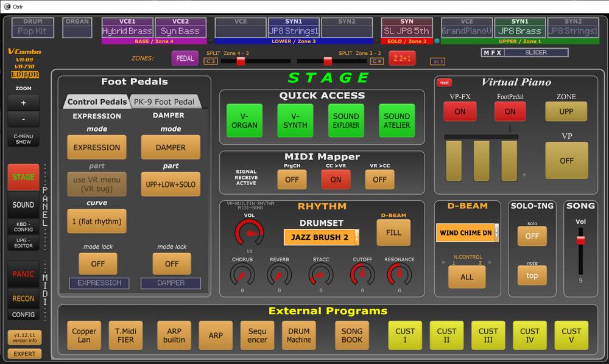Select the VCE2 Syn Bass slot
The image size is (609, 364).
(x=181, y=27)
